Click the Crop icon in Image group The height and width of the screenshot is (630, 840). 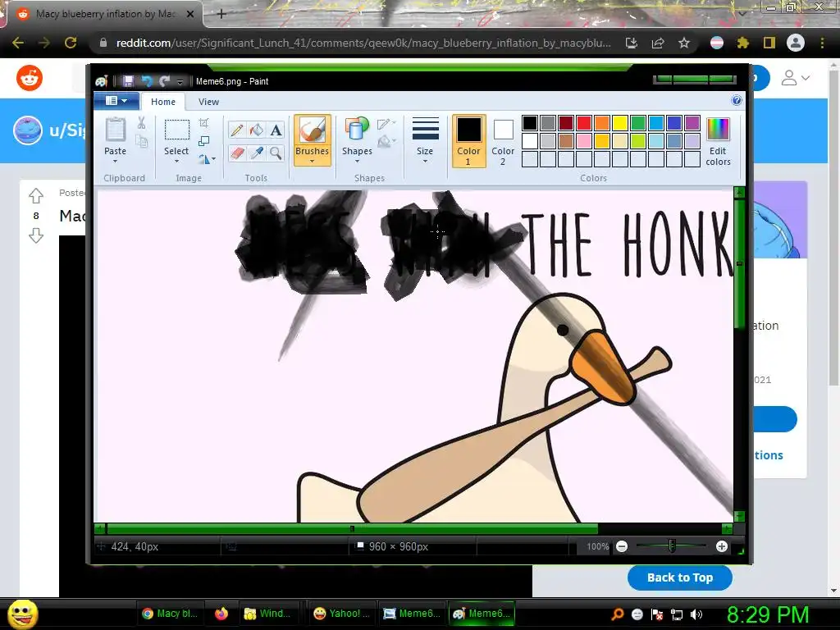204,123
